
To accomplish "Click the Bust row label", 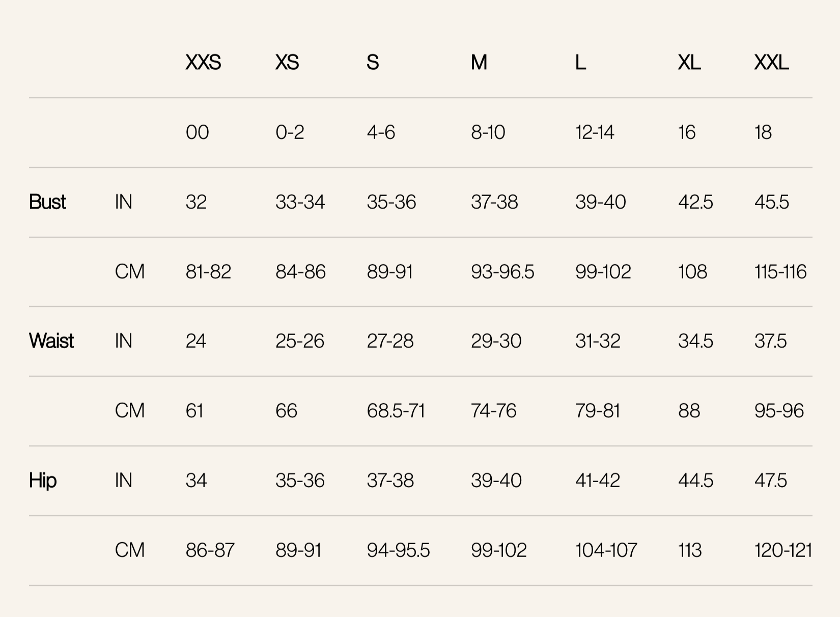I will point(47,202).
